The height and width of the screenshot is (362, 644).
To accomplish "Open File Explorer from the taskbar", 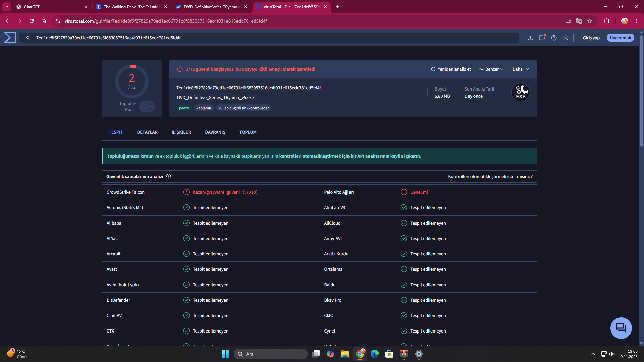I will pyautogui.click(x=345, y=354).
